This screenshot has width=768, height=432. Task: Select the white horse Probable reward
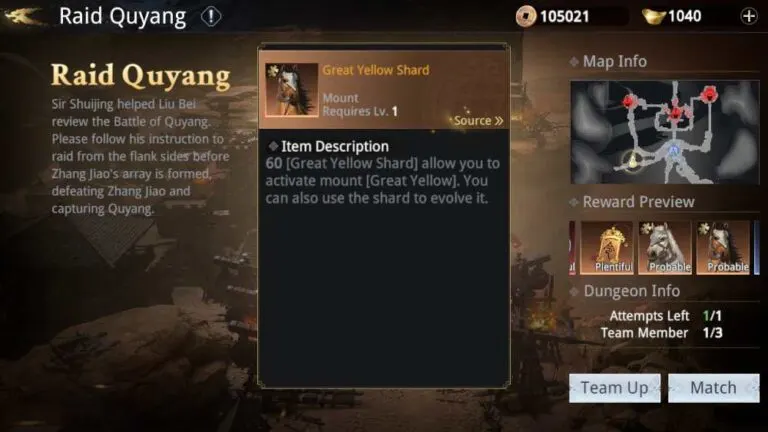[x=665, y=247]
